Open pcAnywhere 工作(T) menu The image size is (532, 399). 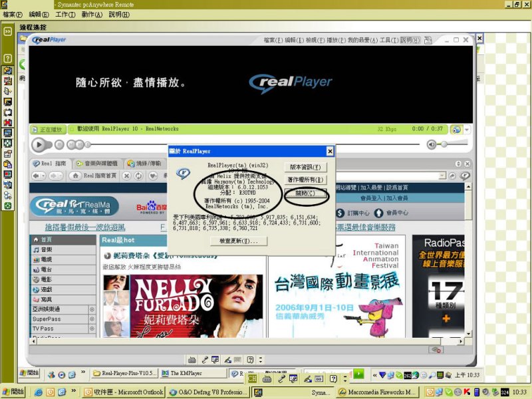click(x=65, y=15)
